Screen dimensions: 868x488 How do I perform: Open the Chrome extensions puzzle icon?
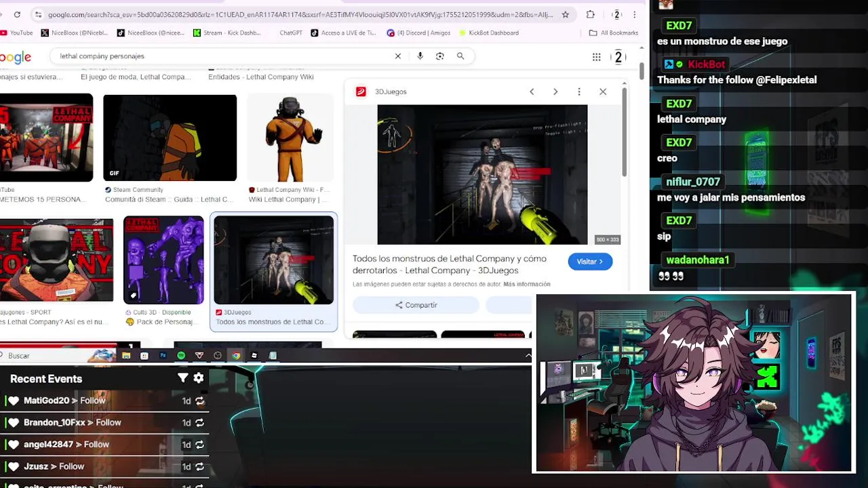coord(591,14)
